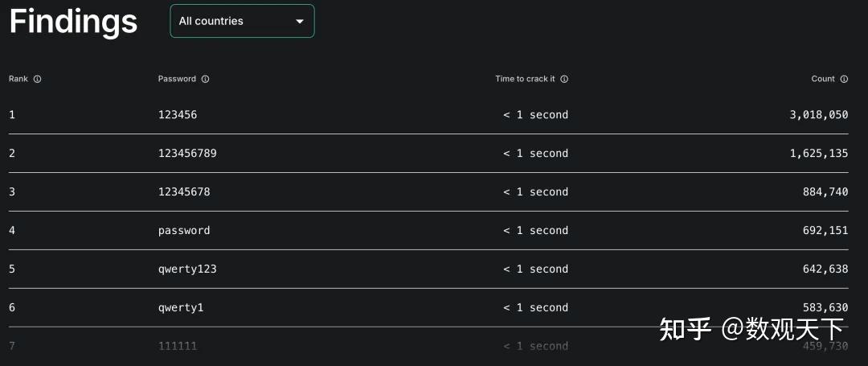
Task: Click the 3,018,050 count value
Action: (819, 115)
